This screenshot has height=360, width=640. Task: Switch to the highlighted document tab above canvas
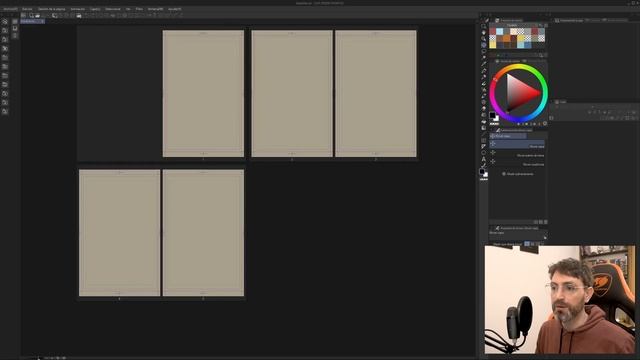click(32, 21)
